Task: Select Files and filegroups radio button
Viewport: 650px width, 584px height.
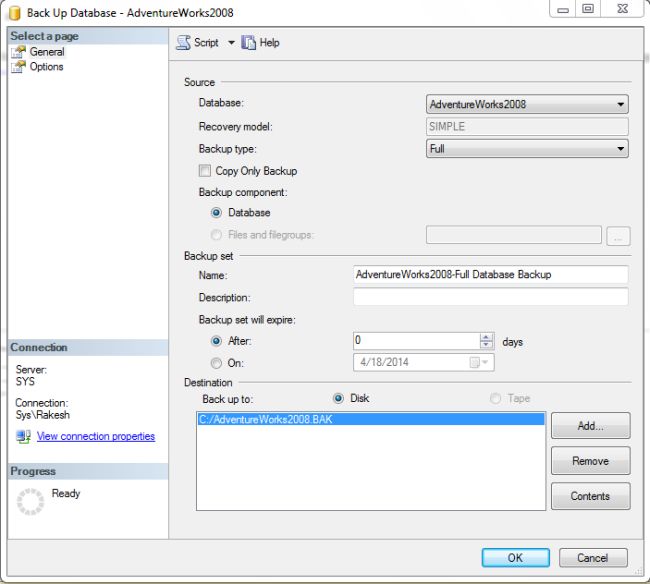Action: tap(216, 235)
